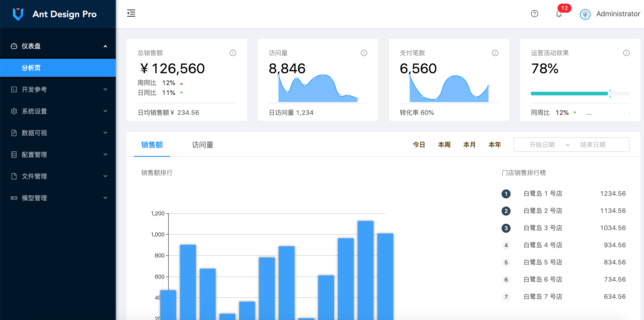Click the Administrator avatar icon
The height and width of the screenshot is (320, 644).
[x=585, y=14]
